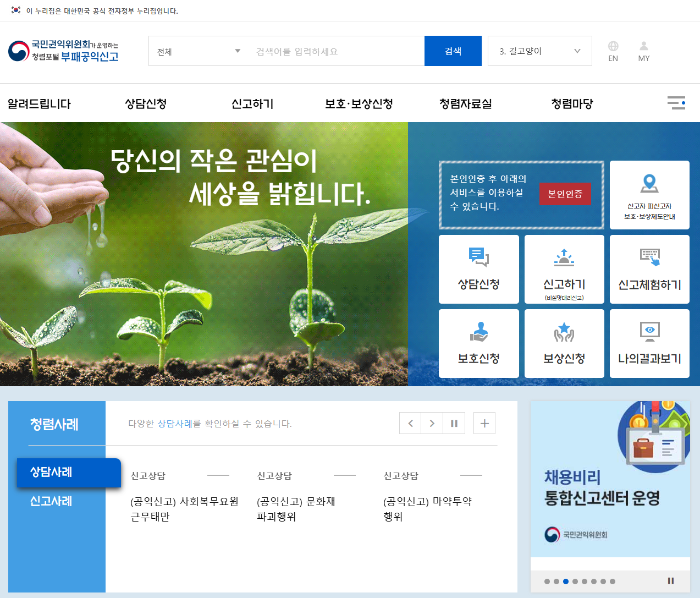The width and height of the screenshot is (700, 598).
Task: Select the 신고하기 megaphone icon
Action: (564, 256)
